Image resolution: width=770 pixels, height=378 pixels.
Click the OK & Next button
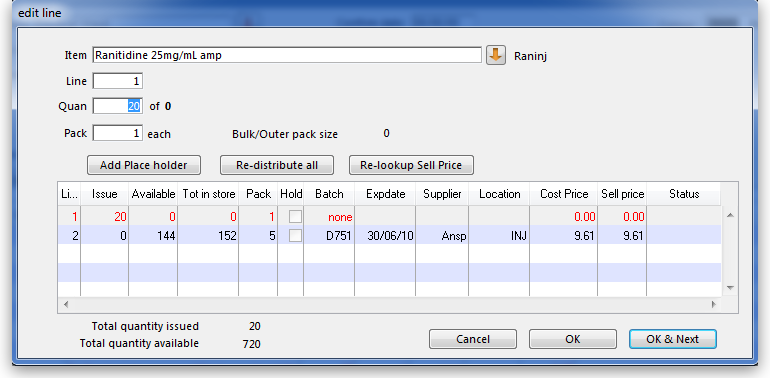pyautogui.click(x=673, y=339)
